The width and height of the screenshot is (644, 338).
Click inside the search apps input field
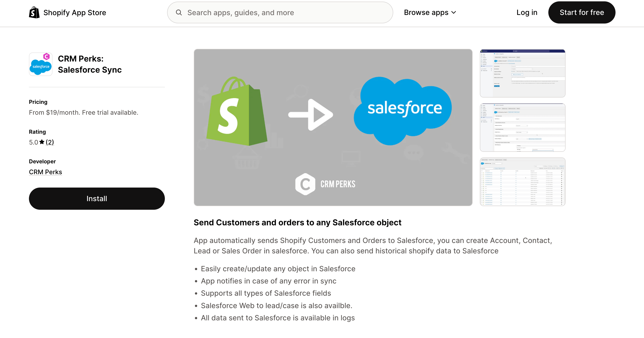click(x=275, y=12)
